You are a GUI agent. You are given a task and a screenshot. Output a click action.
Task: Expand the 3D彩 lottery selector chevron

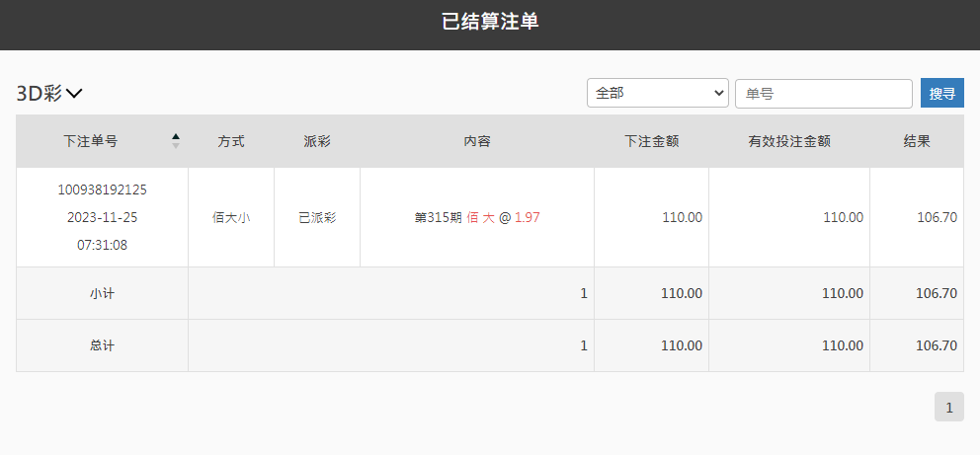[x=74, y=94]
